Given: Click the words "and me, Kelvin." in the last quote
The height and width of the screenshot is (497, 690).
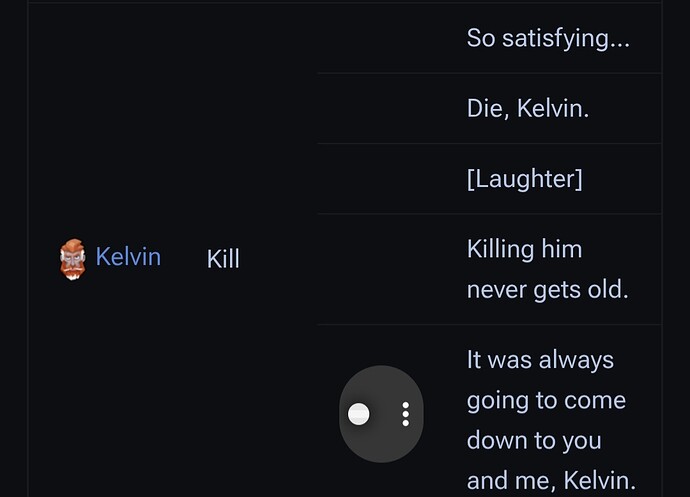Looking at the screenshot, I should click(x=551, y=480).
